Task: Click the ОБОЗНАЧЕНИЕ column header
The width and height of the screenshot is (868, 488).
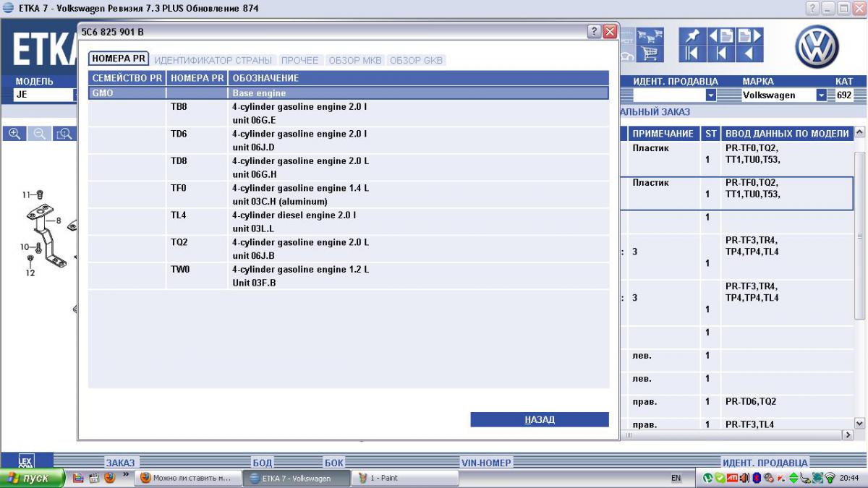Action: pyautogui.click(x=418, y=78)
